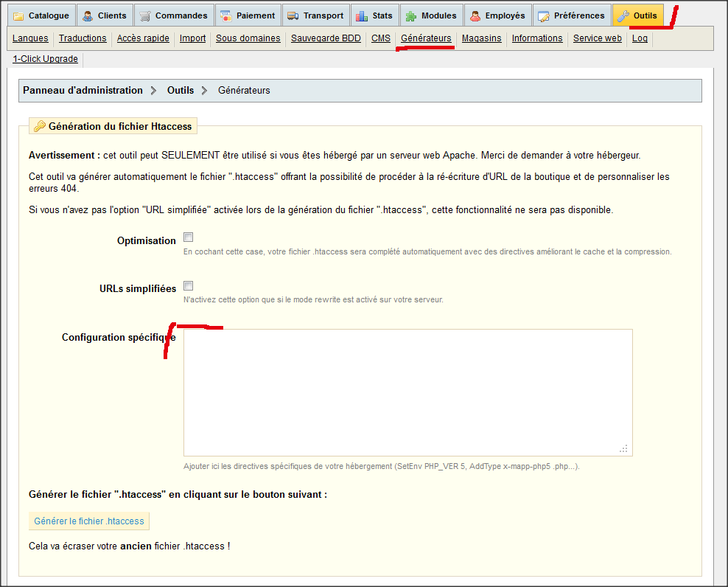This screenshot has width=728, height=587.
Task: Click the URLs simplifiées label
Action: tap(138, 288)
